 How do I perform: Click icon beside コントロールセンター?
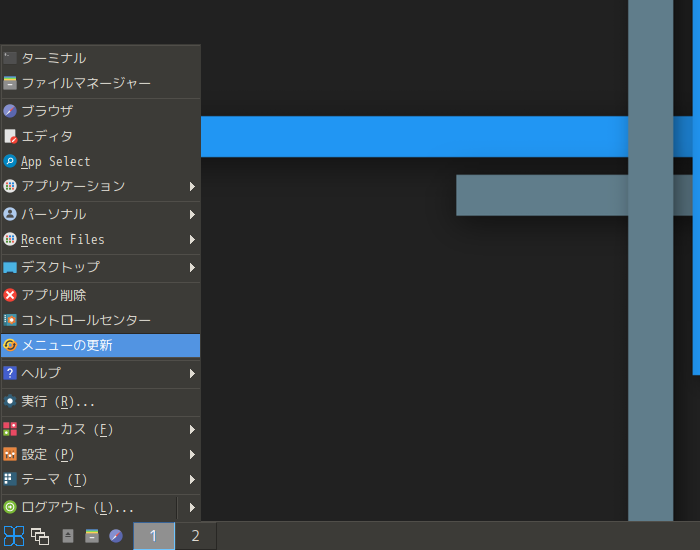pyautogui.click(x=10, y=320)
